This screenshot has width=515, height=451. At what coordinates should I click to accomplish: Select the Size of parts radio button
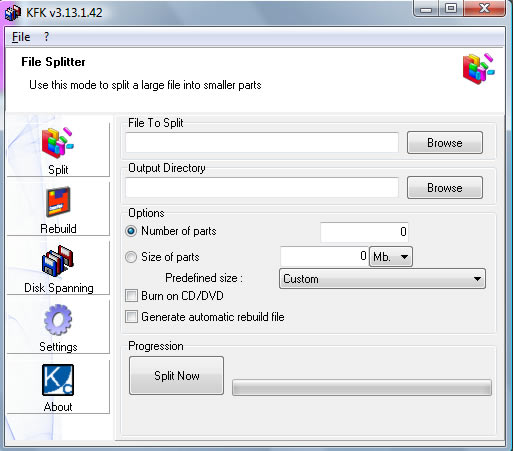[x=131, y=257]
